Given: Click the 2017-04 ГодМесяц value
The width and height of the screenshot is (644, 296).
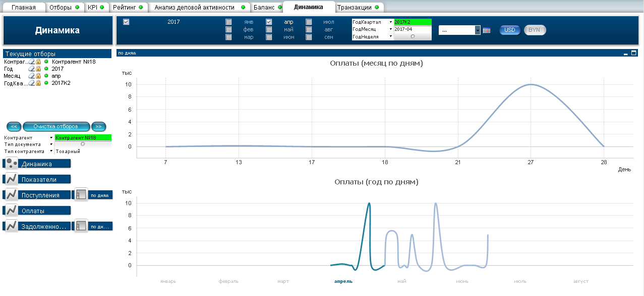Looking at the screenshot, I should (413, 29).
